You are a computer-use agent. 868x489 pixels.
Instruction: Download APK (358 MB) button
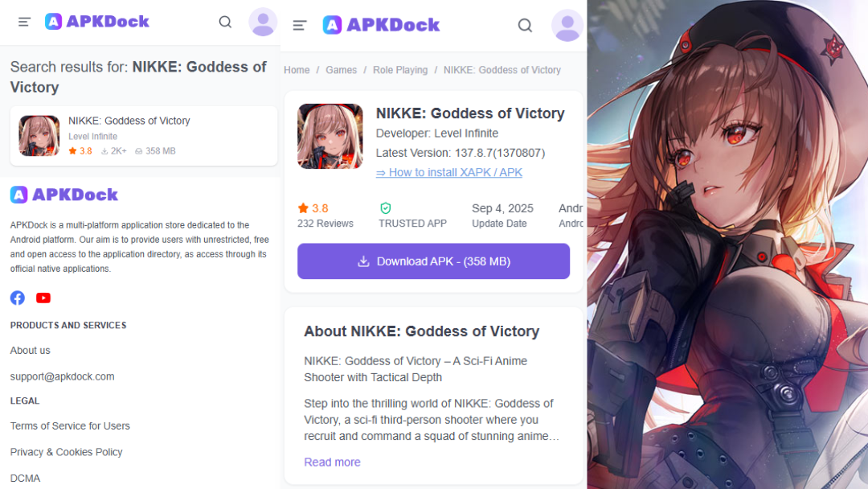click(x=433, y=261)
